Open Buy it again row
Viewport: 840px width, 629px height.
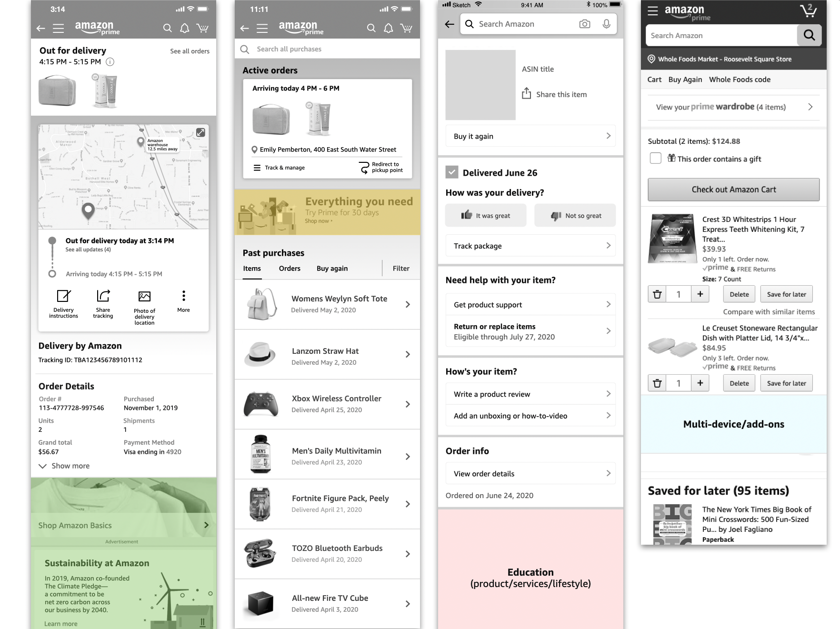click(530, 136)
